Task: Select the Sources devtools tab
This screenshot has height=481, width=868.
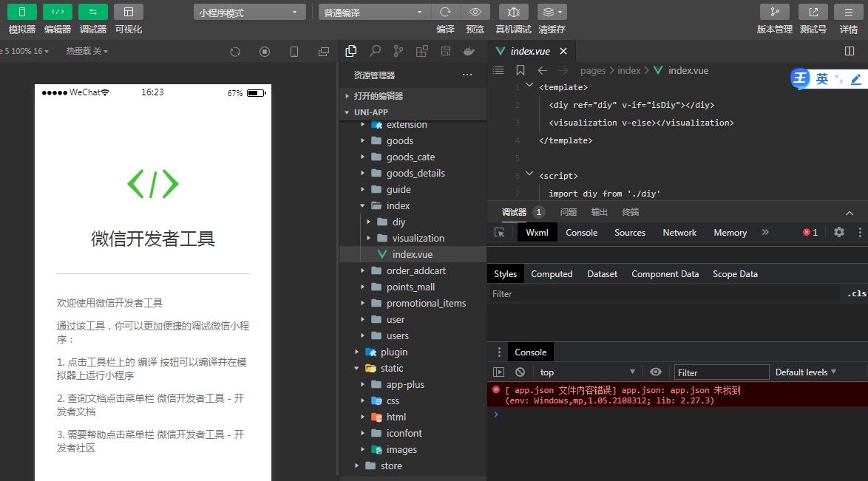Action: click(630, 233)
